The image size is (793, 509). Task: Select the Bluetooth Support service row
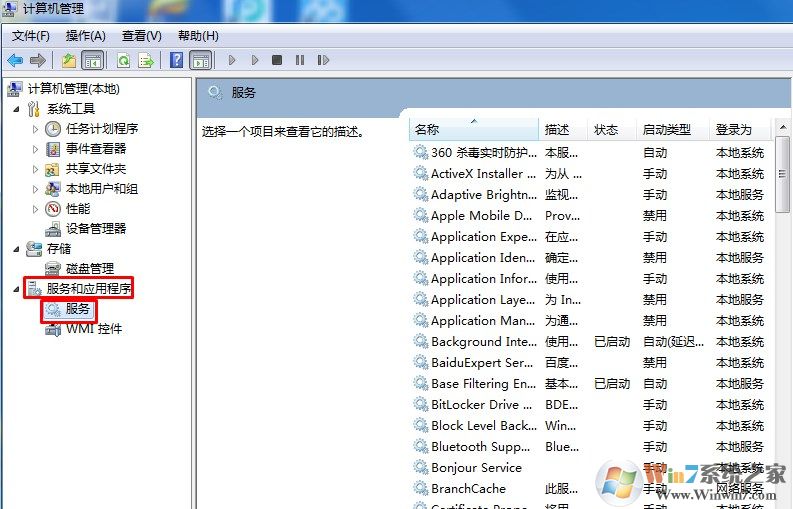482,447
